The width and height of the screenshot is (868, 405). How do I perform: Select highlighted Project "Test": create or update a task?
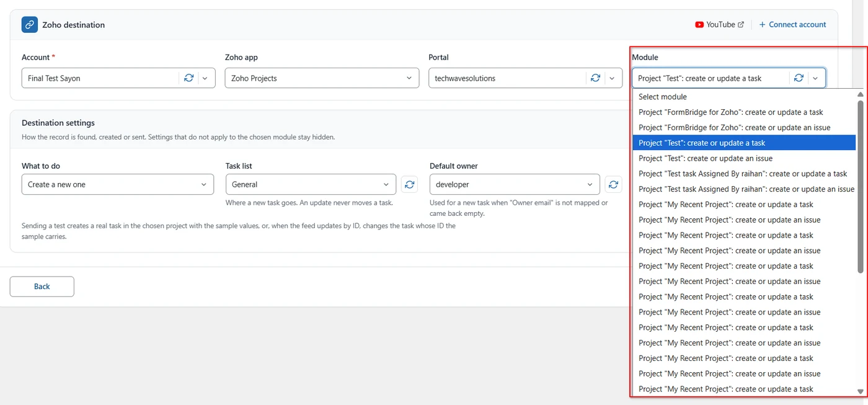click(744, 143)
